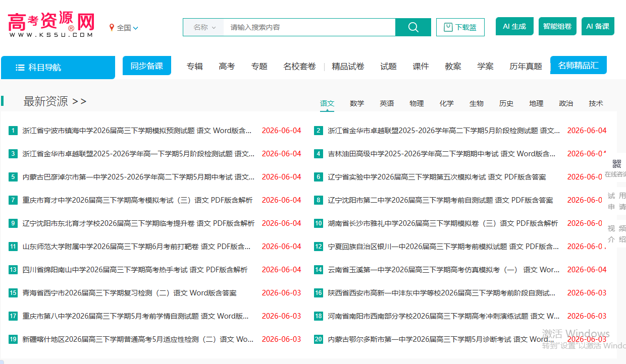
Task: Open 重庆市第八中学 5月考前学情自测 resource
Action: coord(136,316)
